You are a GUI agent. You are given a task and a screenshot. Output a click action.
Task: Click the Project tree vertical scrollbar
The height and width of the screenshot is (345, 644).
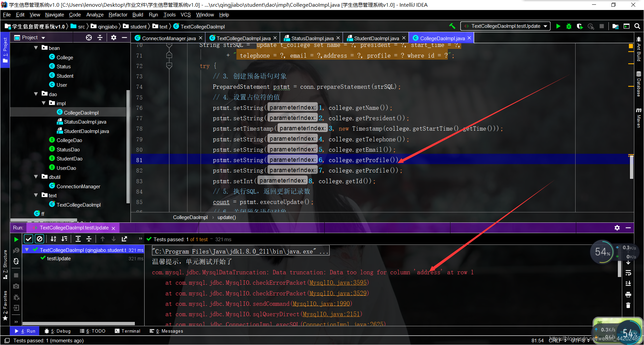[128, 146]
